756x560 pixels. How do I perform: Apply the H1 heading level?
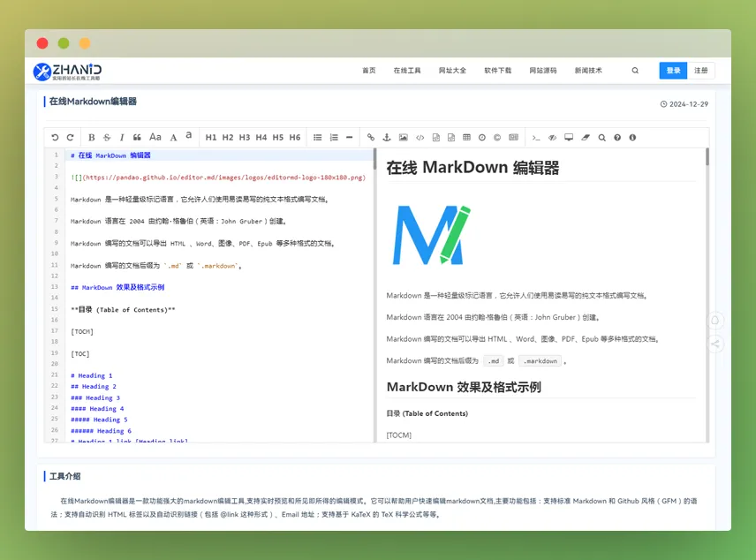coord(210,137)
